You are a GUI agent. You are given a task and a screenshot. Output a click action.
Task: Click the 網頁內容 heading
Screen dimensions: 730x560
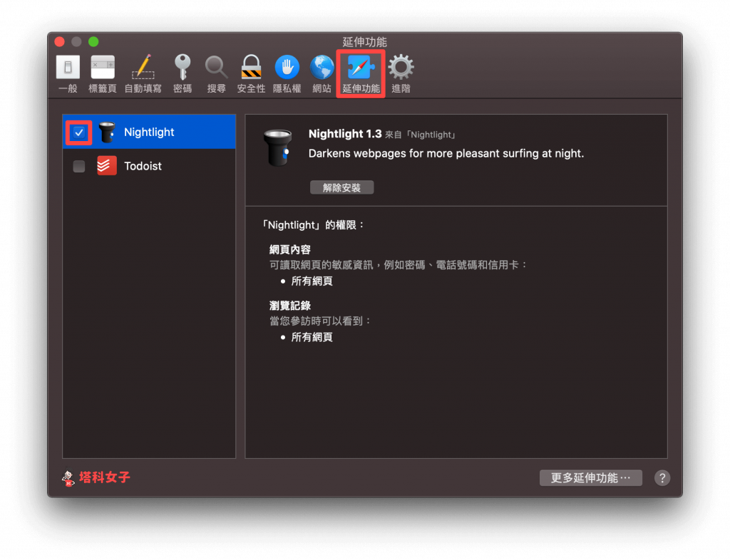click(x=289, y=250)
